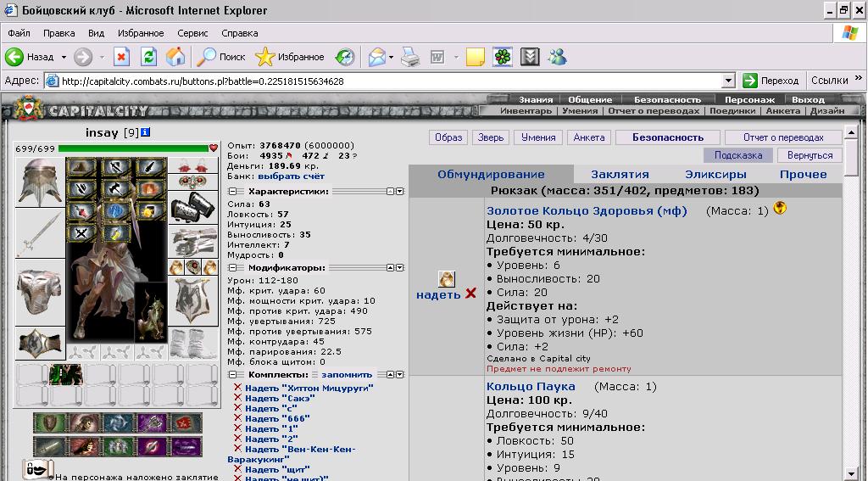This screenshot has height=481, width=868.
Task: Open the Home page house icon
Action: tap(175, 57)
